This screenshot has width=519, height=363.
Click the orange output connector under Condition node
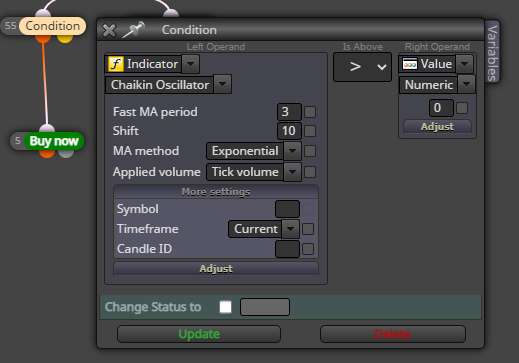43,38
